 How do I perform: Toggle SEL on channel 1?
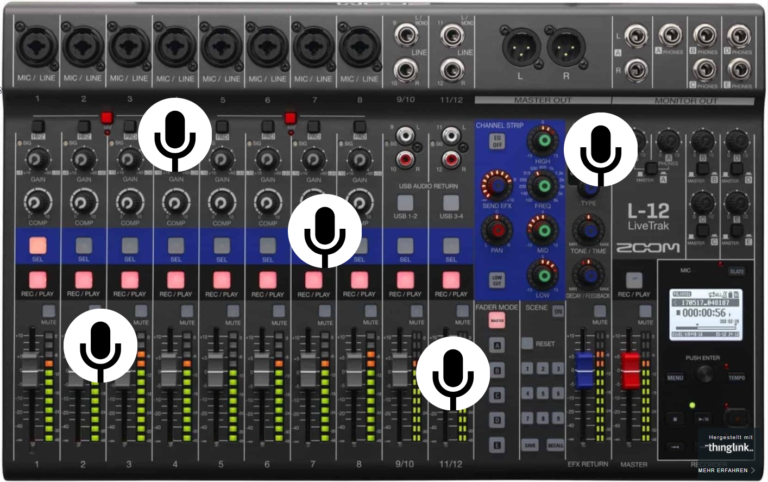[38, 245]
